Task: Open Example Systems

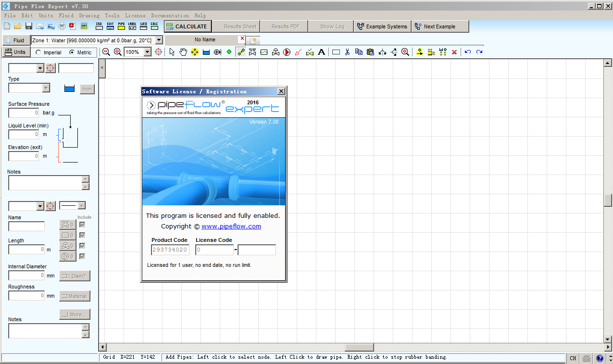Action: 382,26
